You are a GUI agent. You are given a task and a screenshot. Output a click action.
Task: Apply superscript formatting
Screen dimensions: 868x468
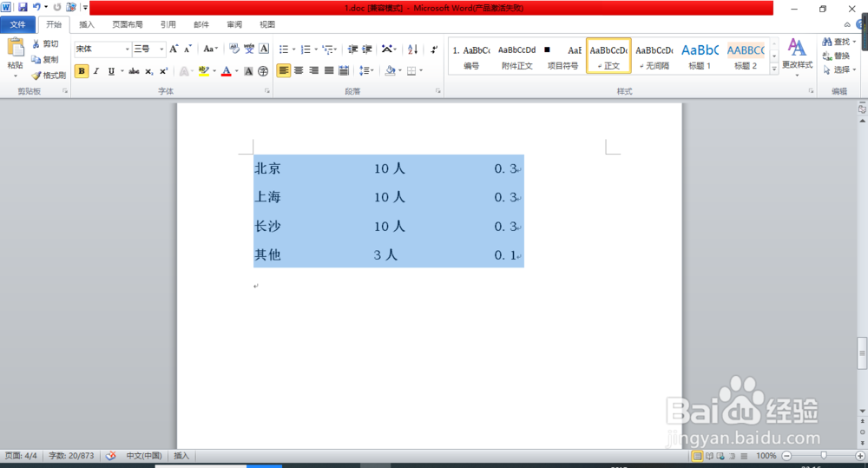point(163,71)
